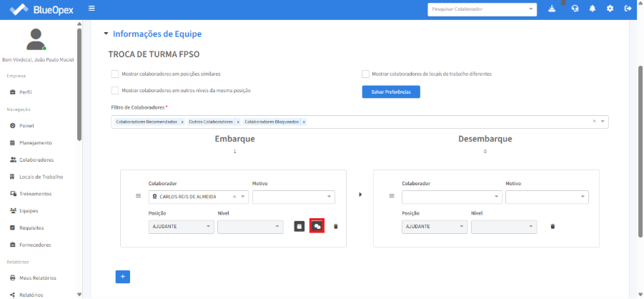Click the people icon beside Colaboradores

[12, 160]
